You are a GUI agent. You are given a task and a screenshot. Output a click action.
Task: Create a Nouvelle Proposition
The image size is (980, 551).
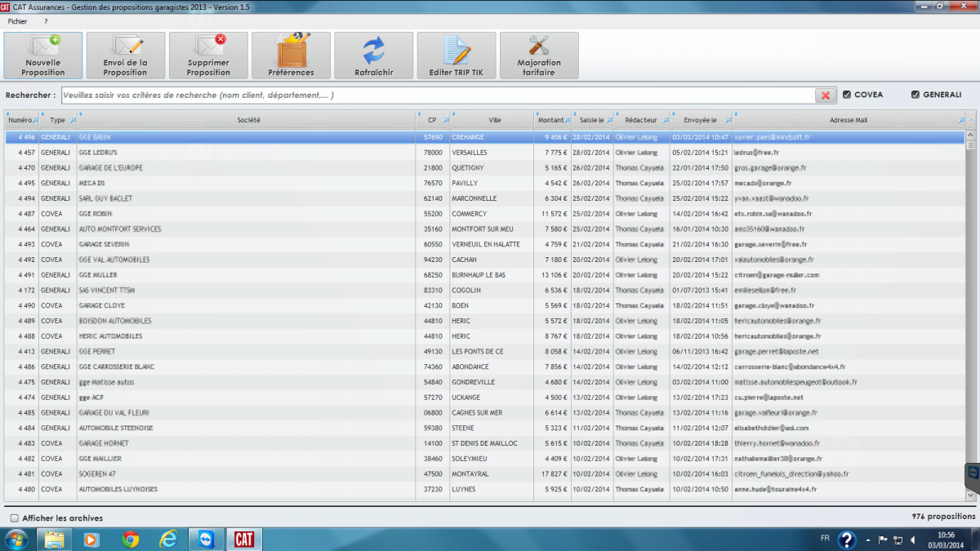(x=43, y=56)
